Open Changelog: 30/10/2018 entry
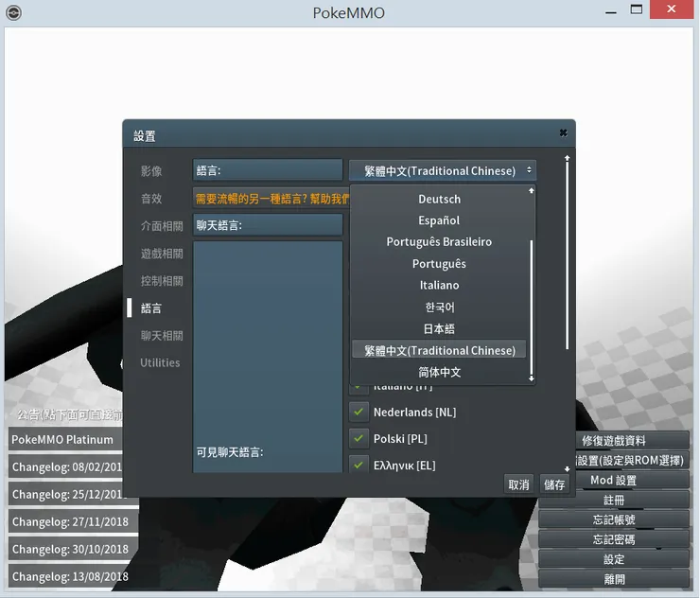 tap(73, 549)
